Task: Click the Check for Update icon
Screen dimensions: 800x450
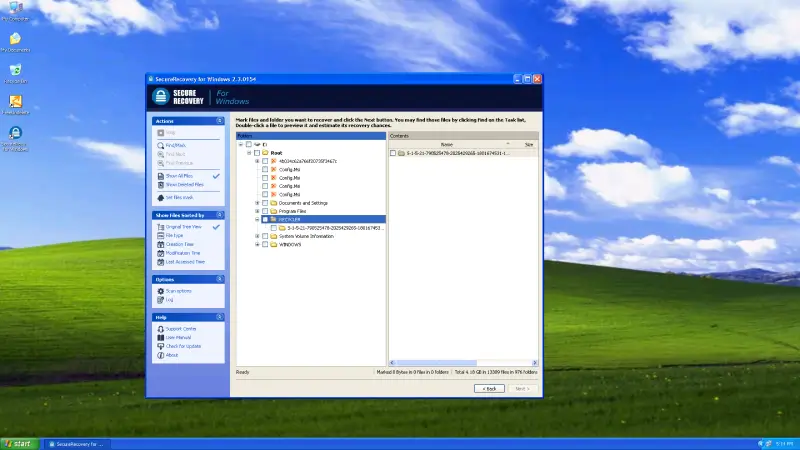Action: 161,346
